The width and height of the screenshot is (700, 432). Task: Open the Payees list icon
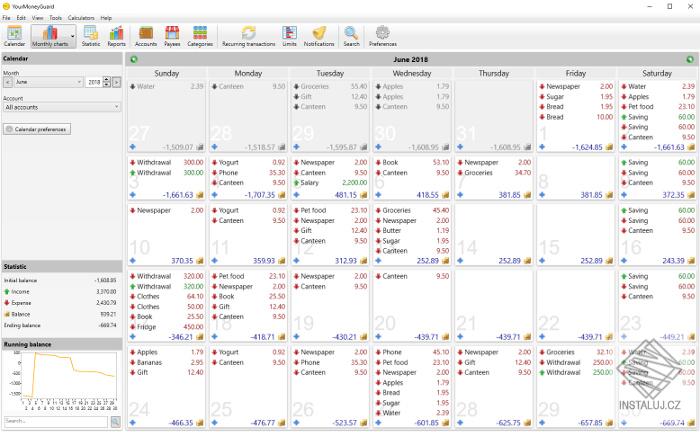coord(172,36)
